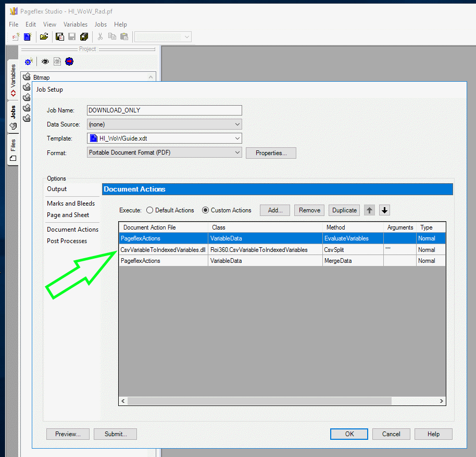Select the PageflexActions MergeData row
476x457 pixels.
point(282,261)
